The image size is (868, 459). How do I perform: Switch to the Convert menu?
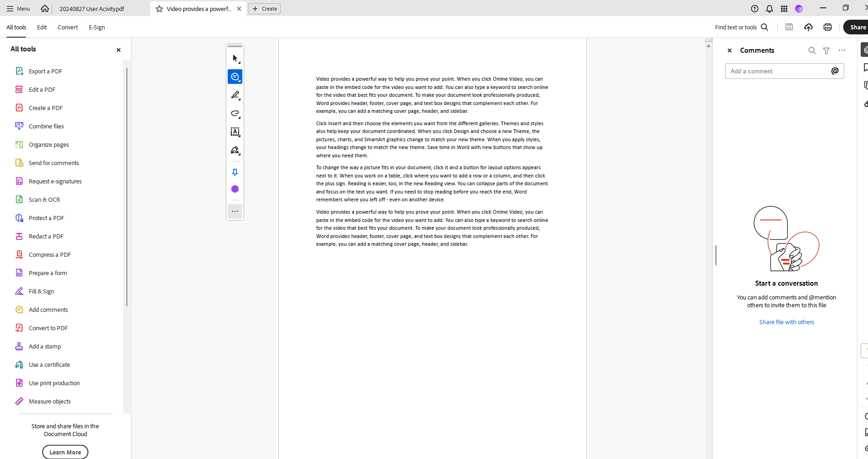click(68, 27)
